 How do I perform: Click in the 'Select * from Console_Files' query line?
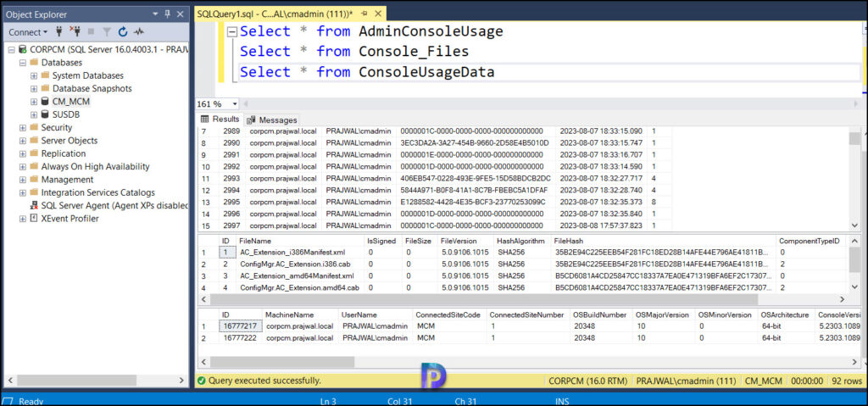tap(354, 52)
